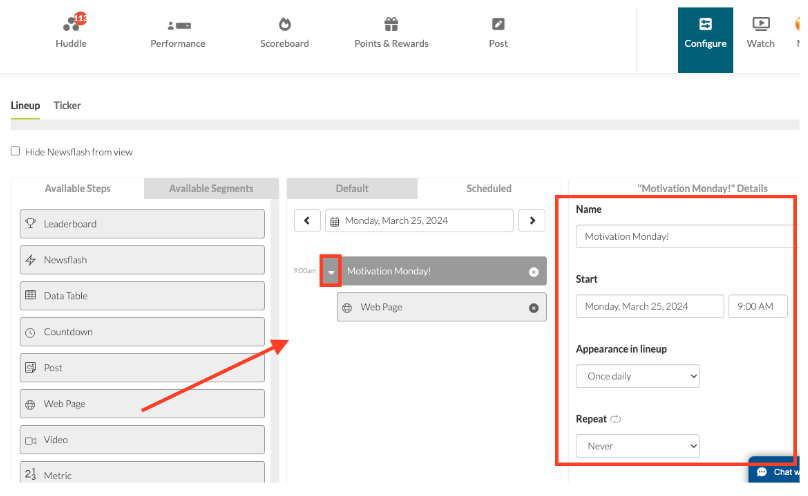The width and height of the screenshot is (808, 496).
Task: Switch to the Ticker tab
Action: 67,105
